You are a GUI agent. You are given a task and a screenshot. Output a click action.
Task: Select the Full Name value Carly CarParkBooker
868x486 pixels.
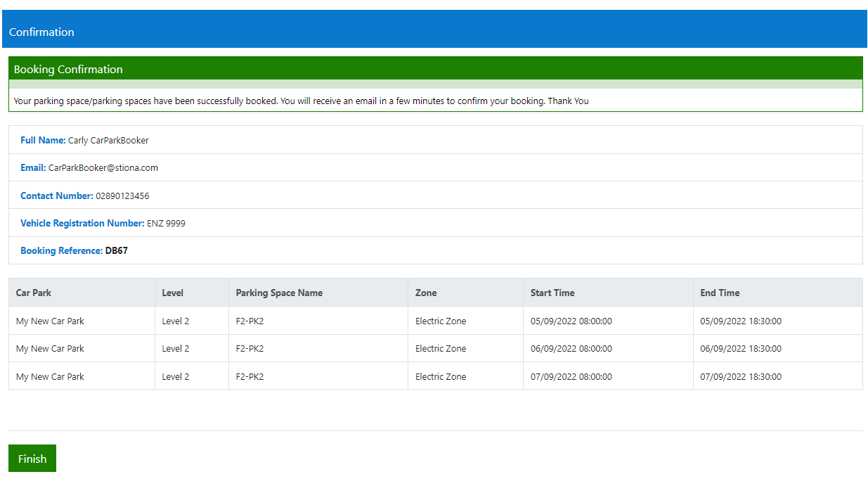point(108,140)
